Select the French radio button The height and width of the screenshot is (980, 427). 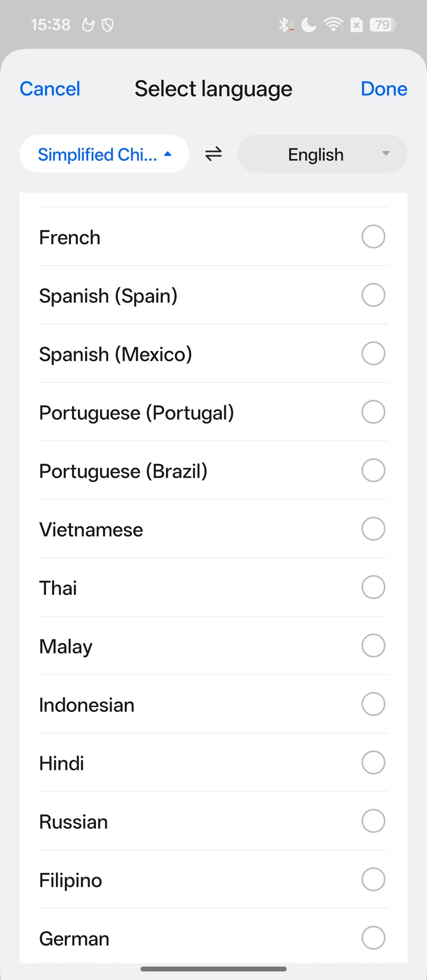click(x=373, y=237)
